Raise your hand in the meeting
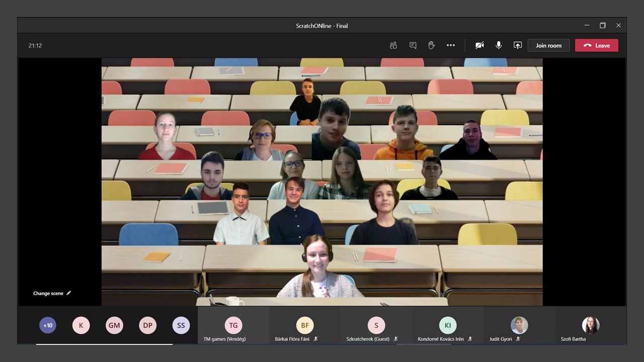This screenshot has width=644, height=362. [x=431, y=45]
